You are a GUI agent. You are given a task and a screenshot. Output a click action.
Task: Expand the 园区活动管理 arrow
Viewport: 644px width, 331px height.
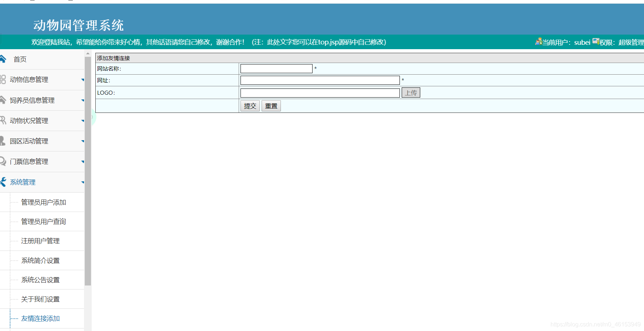click(83, 141)
